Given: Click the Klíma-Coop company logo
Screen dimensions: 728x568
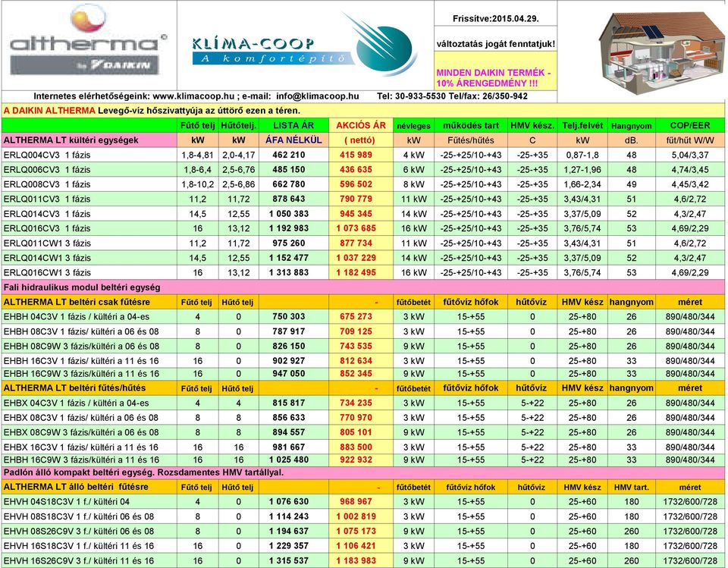Looking at the screenshot, I should (304, 46).
